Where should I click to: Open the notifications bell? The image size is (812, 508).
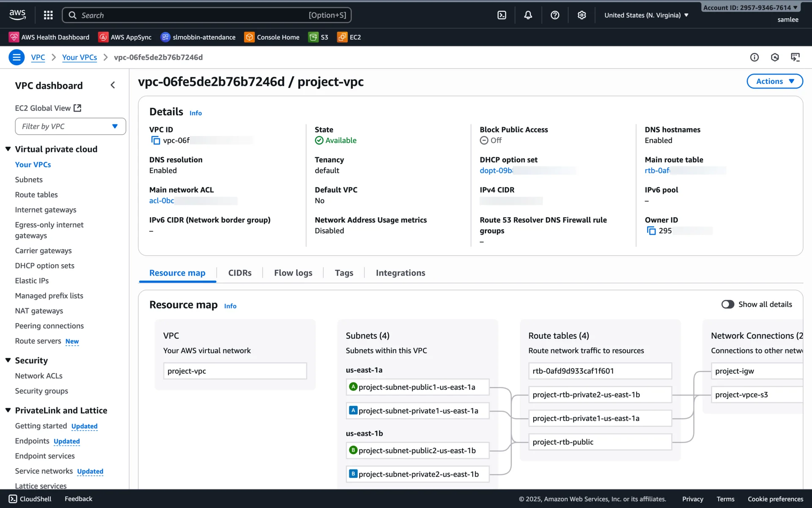[x=528, y=15]
